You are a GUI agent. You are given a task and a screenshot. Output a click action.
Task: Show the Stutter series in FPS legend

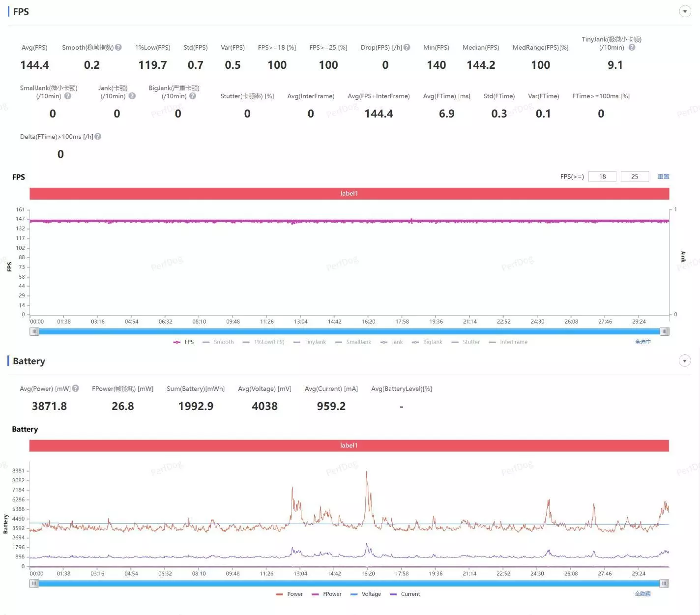point(466,342)
